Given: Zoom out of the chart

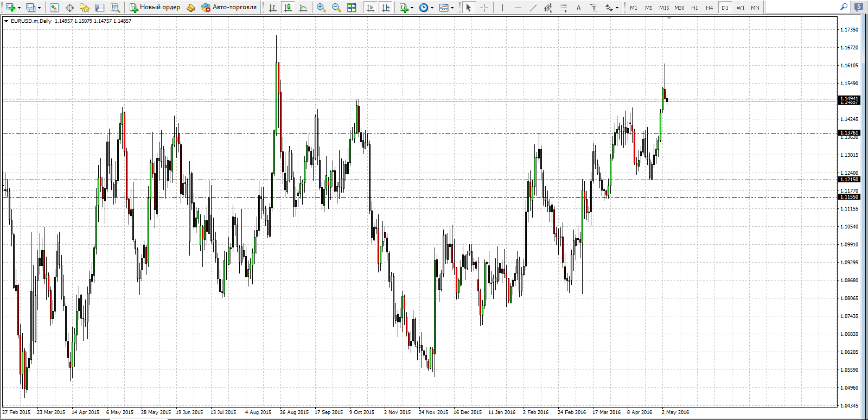Looking at the screenshot, I should (336, 8).
